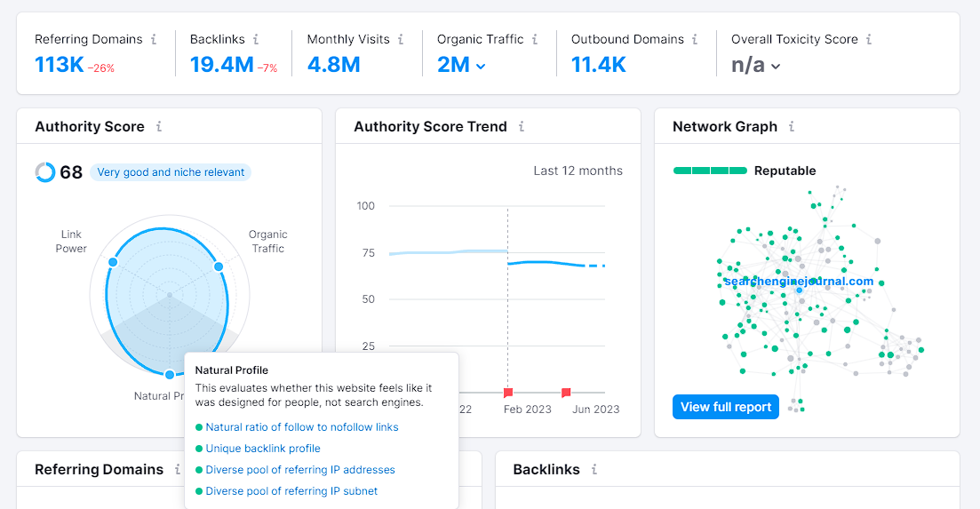980x509 pixels.
Task: Show info for Overall Toxicity Score
Action: 869,39
